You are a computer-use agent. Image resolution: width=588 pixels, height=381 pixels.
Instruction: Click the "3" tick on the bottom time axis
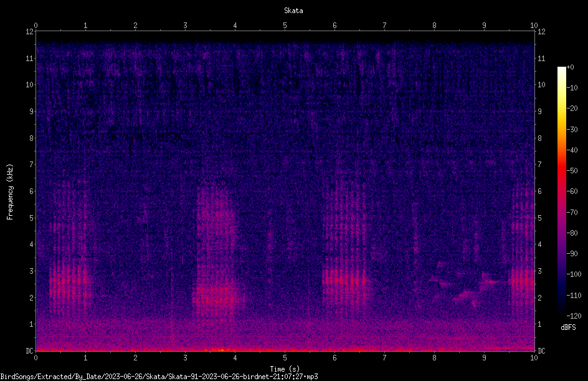(185, 358)
